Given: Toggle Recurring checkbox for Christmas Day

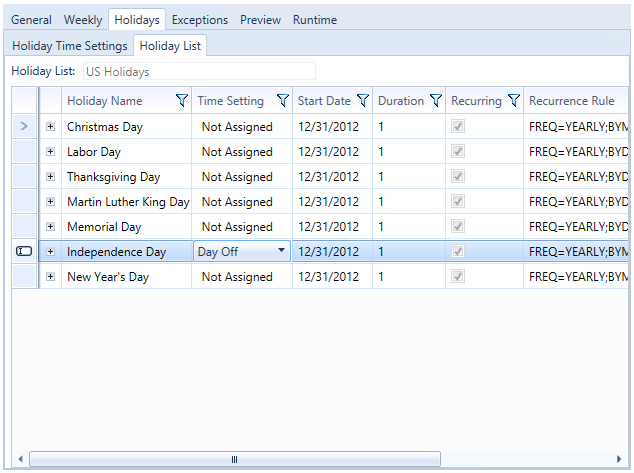Looking at the screenshot, I should click(x=459, y=127).
